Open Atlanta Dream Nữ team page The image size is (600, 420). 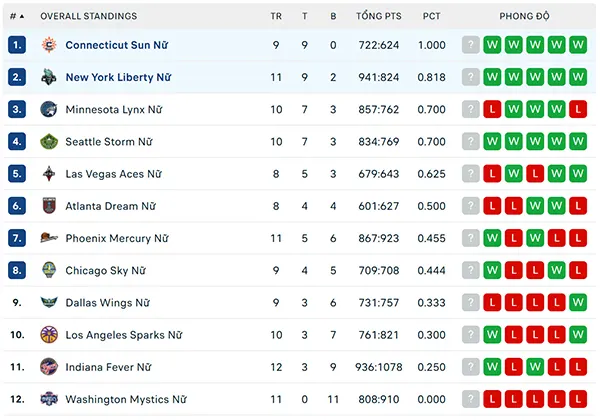(x=110, y=206)
